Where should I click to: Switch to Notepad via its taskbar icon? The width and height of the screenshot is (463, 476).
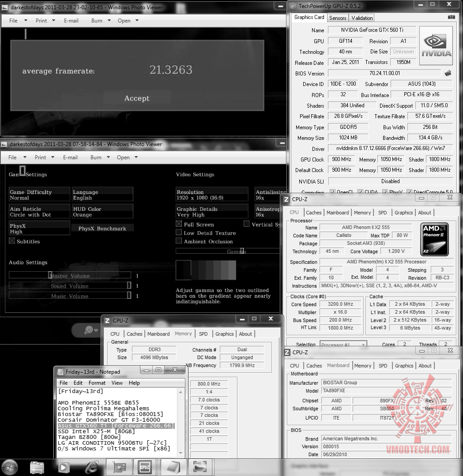tap(173, 467)
